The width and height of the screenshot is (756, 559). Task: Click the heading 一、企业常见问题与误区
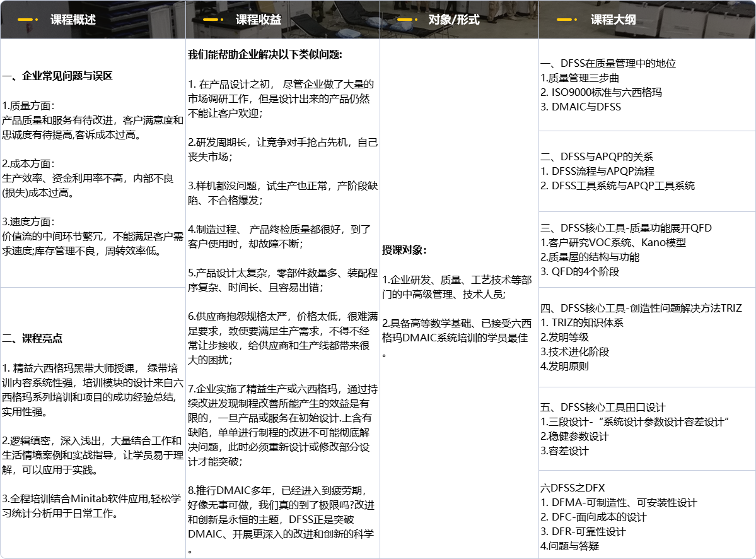tap(57, 76)
